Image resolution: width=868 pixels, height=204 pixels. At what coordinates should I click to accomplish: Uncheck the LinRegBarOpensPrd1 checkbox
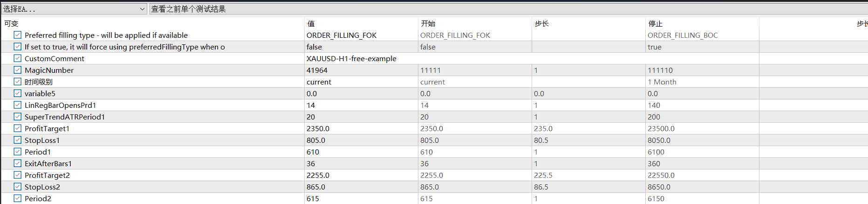[x=18, y=105]
